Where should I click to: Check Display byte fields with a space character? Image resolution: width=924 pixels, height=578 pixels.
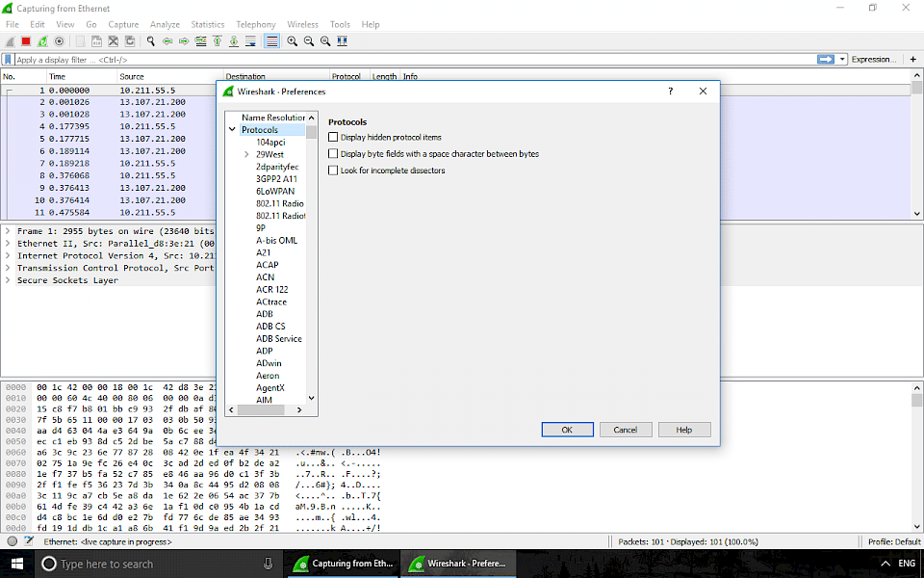coord(333,153)
